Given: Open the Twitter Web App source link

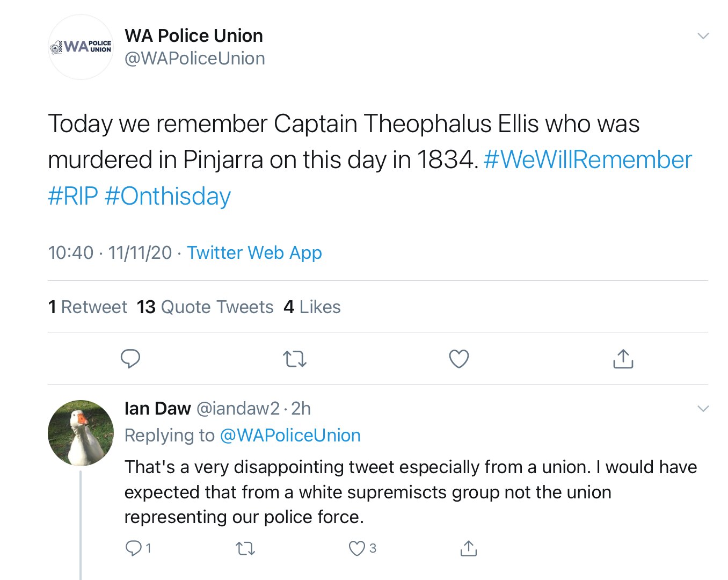Looking at the screenshot, I should click(x=254, y=252).
